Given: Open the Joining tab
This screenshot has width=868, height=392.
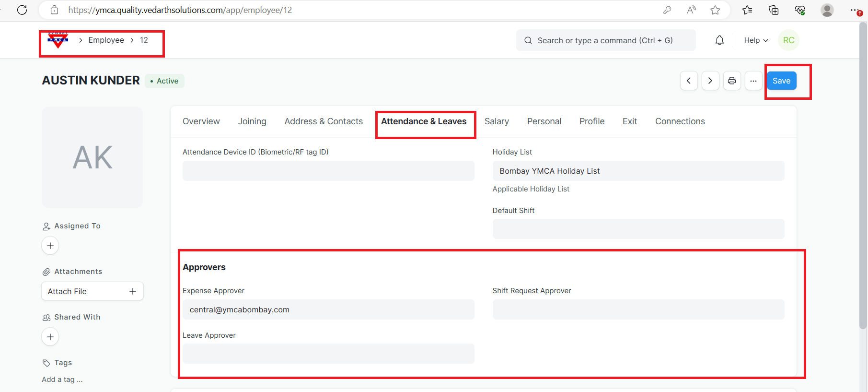Looking at the screenshot, I should click(252, 121).
